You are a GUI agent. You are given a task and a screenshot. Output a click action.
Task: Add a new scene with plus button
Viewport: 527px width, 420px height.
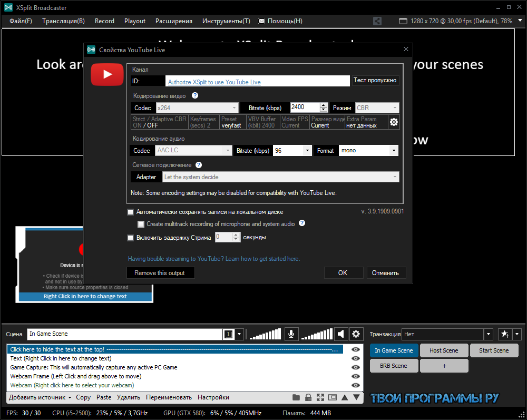[x=444, y=366]
